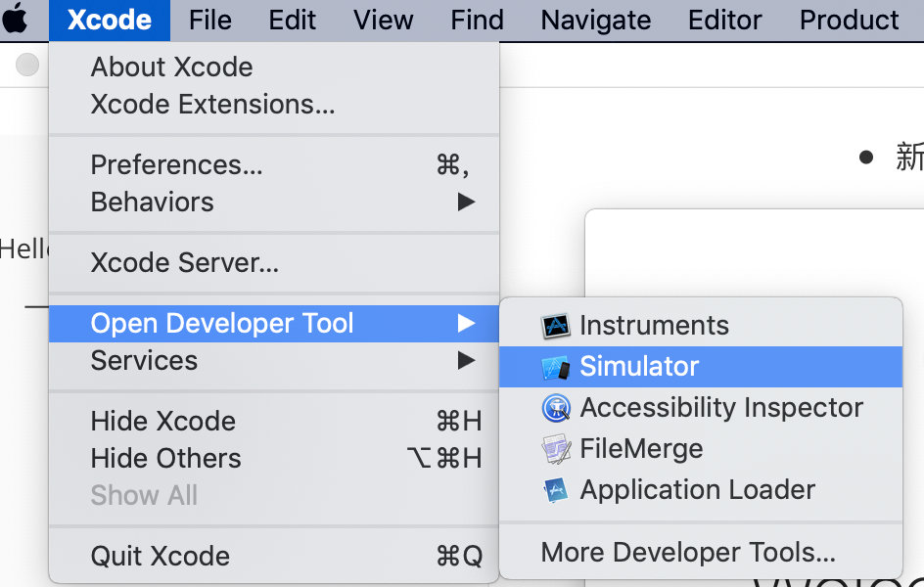Screen dimensions: 924x587
Task: Select Hide Others menu entry
Action: pyautogui.click(x=165, y=459)
